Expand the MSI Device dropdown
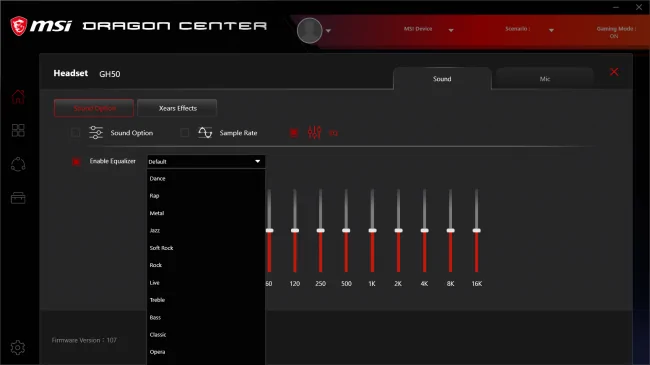 451,30
